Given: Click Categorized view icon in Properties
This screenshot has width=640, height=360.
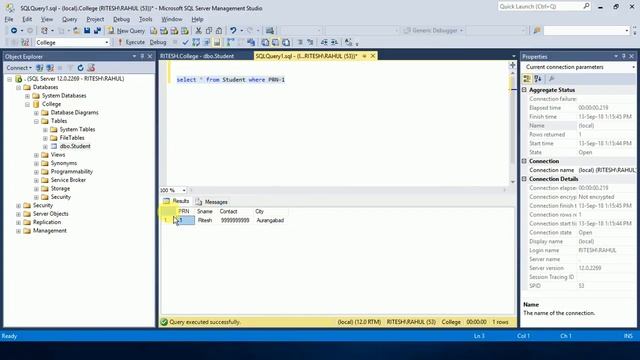Looking at the screenshot, I should coord(527,79).
